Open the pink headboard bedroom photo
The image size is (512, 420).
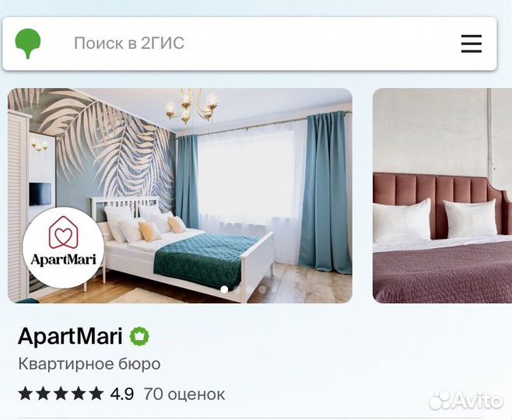[x=443, y=195]
